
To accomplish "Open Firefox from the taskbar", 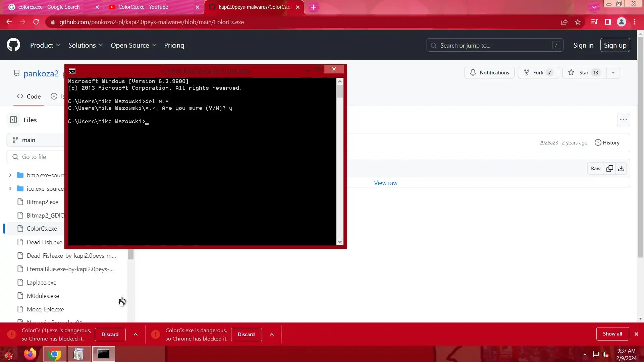I will click(x=30, y=354).
